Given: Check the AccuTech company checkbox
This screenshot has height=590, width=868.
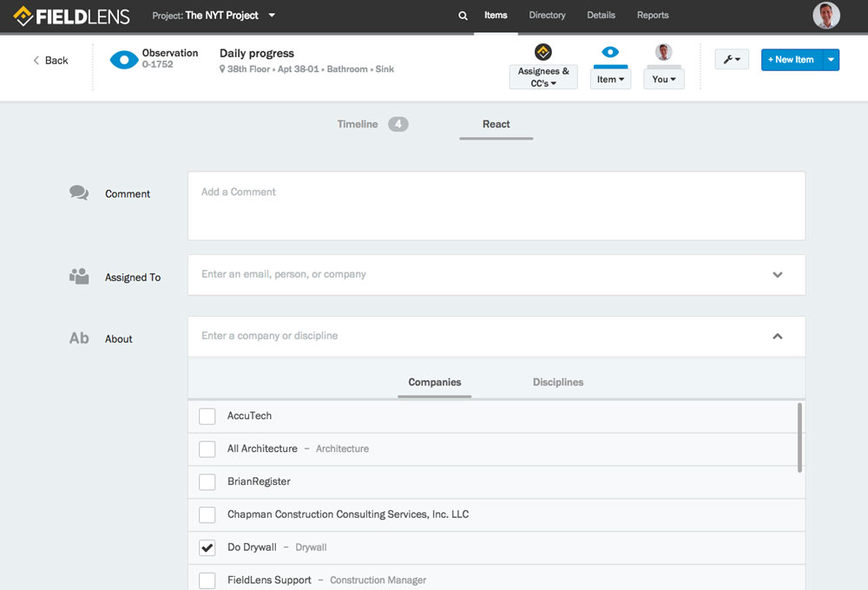Looking at the screenshot, I should tap(207, 416).
